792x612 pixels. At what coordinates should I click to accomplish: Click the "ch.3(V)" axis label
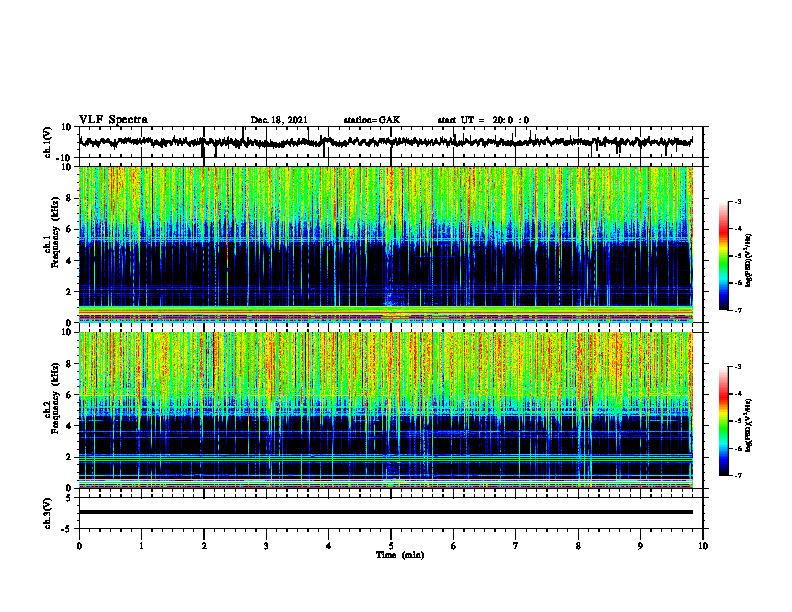click(x=48, y=514)
